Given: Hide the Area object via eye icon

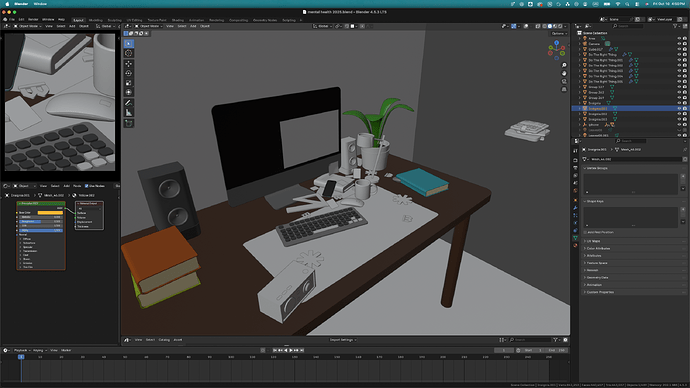Looking at the screenshot, I should (x=679, y=38).
